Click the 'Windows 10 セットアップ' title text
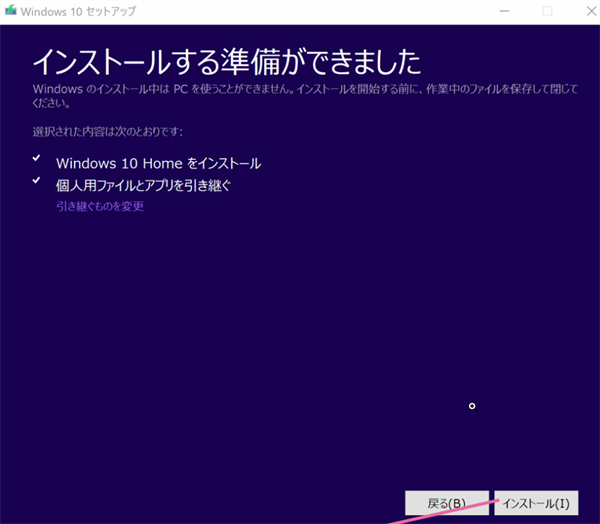This screenshot has width=600, height=524. (x=78, y=11)
